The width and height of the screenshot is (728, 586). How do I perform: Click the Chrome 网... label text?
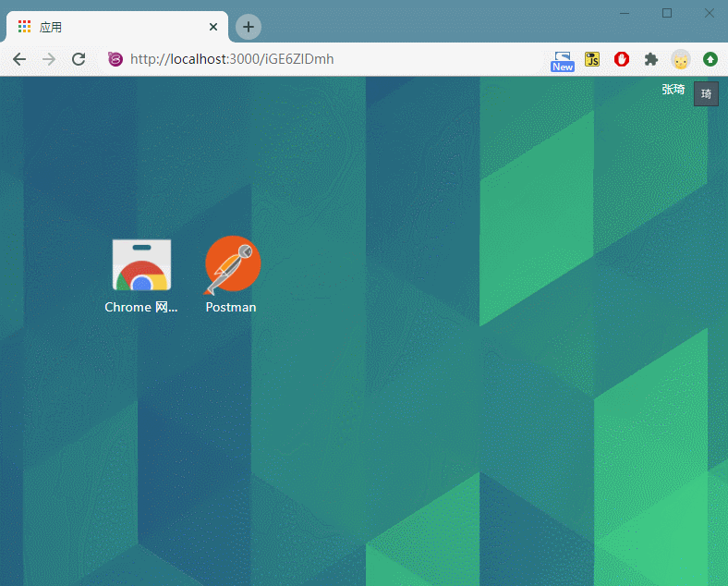pyautogui.click(x=141, y=308)
